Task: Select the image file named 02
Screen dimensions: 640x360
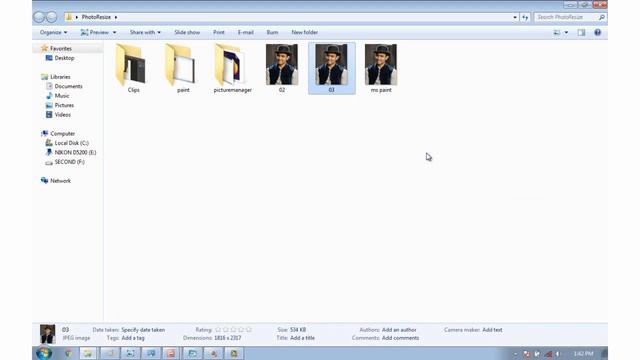Action: pos(282,68)
